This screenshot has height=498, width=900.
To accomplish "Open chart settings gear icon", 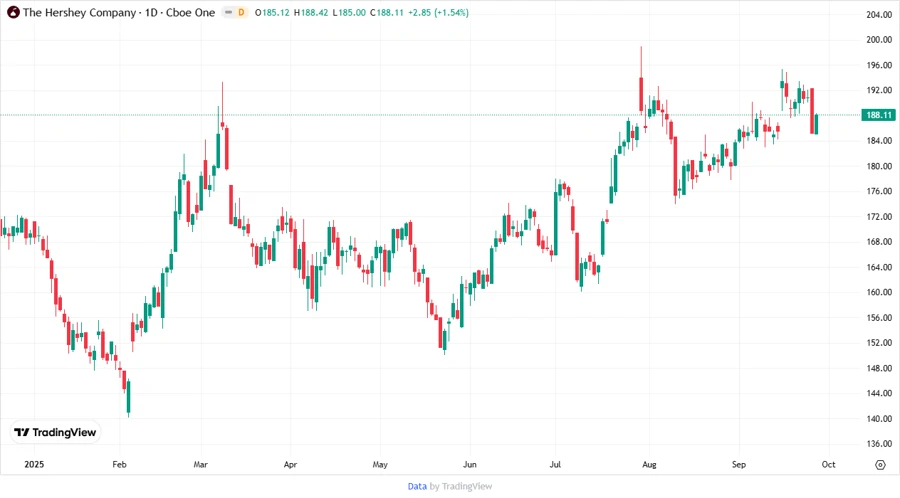I will (880, 465).
